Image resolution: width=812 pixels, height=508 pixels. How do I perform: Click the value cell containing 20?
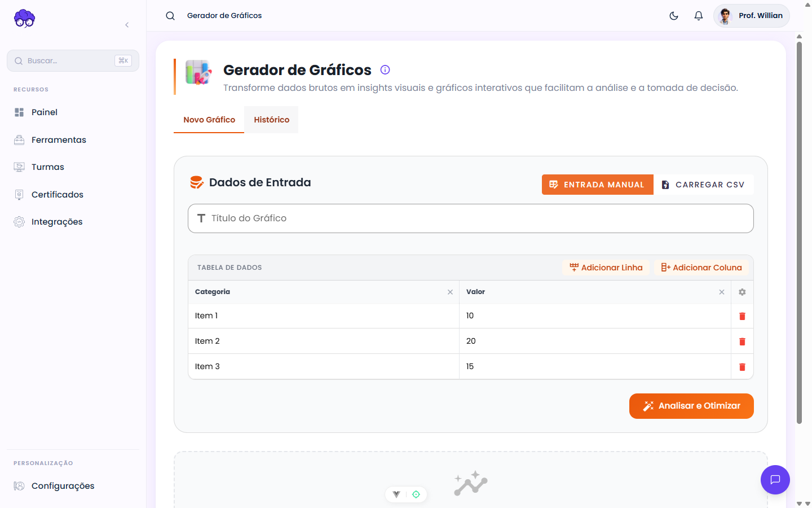click(595, 341)
